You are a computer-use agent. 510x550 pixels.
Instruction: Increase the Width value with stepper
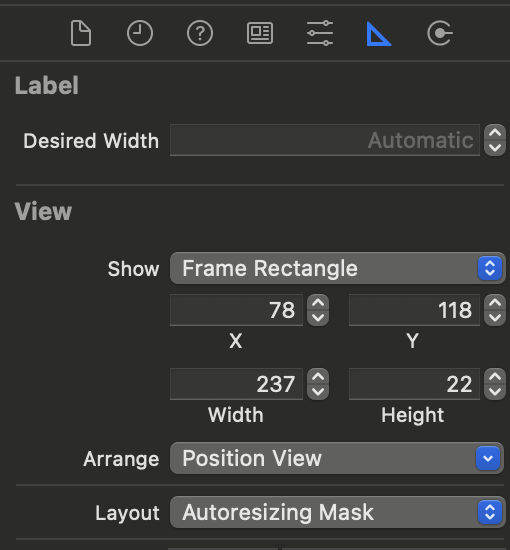click(x=318, y=376)
